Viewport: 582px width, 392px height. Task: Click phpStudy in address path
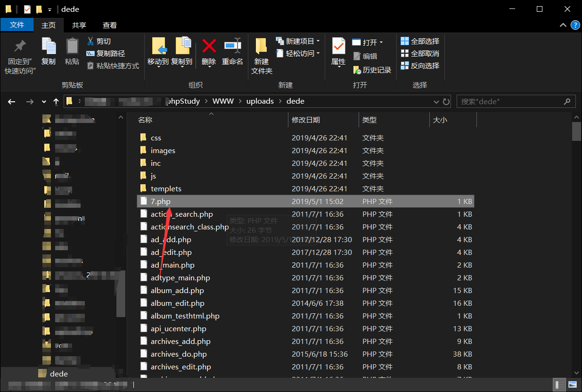pos(184,101)
